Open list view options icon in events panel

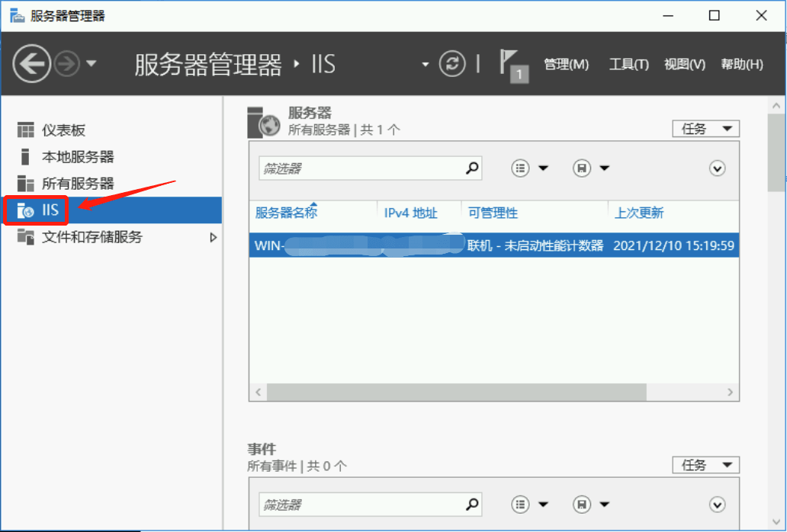tap(522, 505)
